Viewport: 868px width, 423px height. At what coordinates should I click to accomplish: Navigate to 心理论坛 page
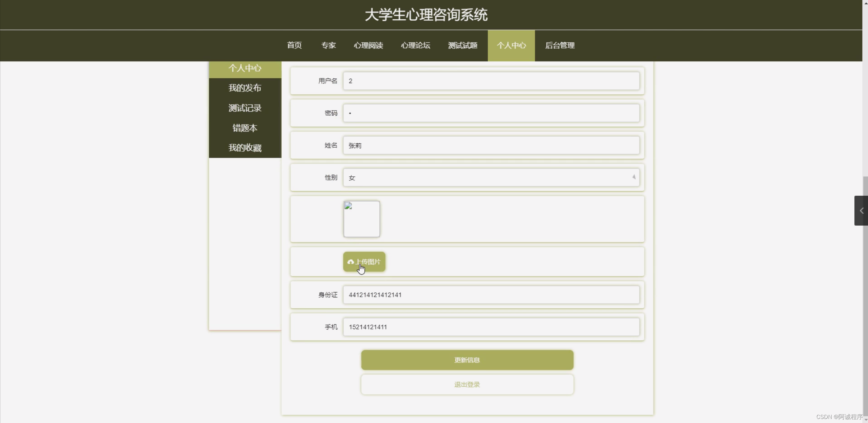(415, 45)
